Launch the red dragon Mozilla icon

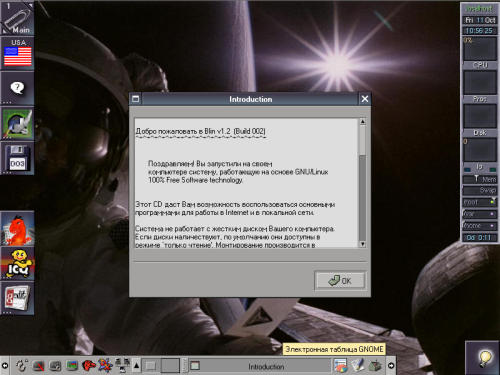(17, 229)
